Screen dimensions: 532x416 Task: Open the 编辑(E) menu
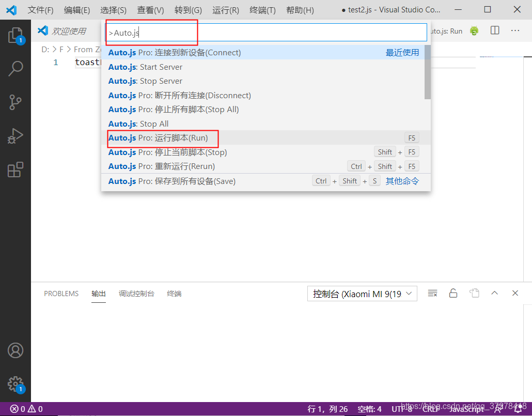[76, 10]
